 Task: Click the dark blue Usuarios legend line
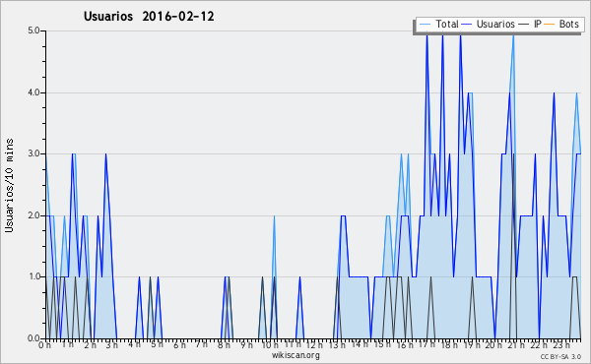coord(467,25)
